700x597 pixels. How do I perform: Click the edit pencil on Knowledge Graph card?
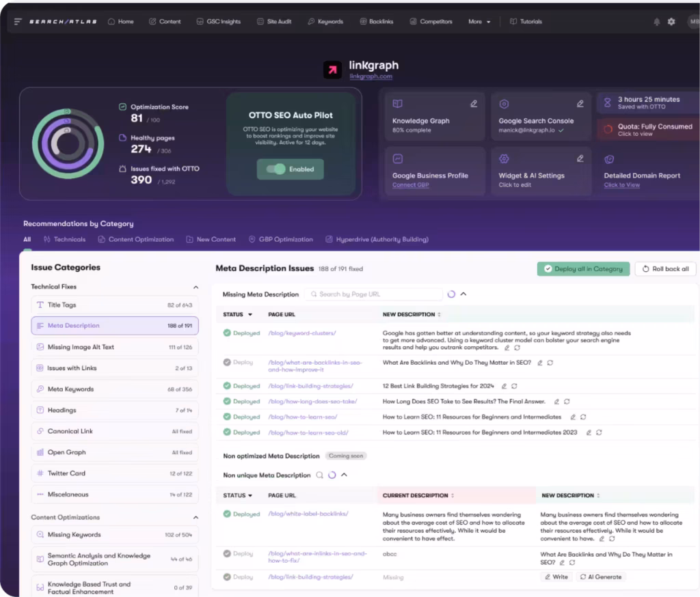[474, 102]
